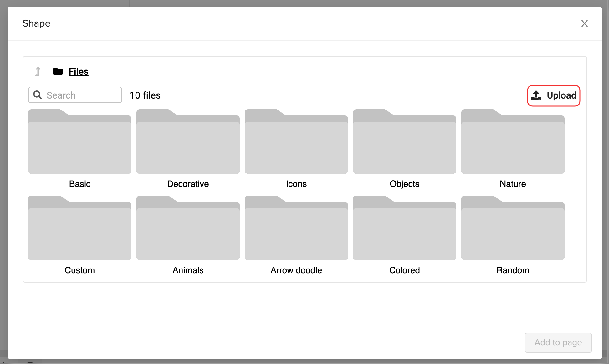Click the up-arrow parent folder icon
This screenshot has width=609, height=364.
[38, 71]
